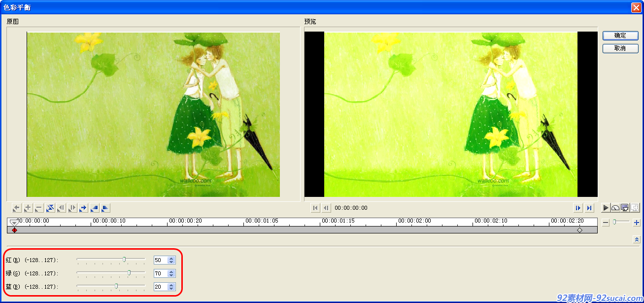Screen dimensions: 644x303
Task: Click the Green value field showing 70
Action: click(161, 273)
